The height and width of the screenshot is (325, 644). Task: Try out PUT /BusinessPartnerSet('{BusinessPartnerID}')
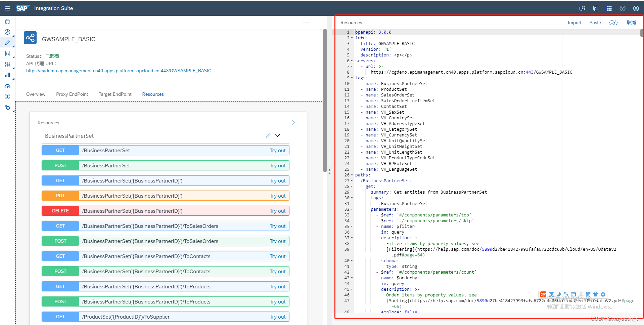[x=278, y=196]
